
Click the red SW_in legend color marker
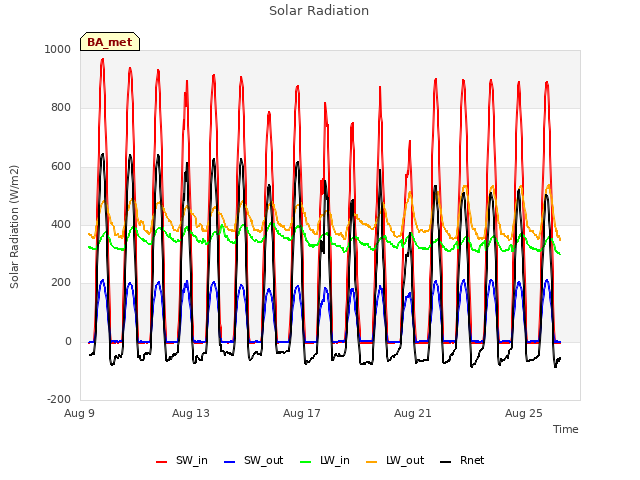[162, 462]
